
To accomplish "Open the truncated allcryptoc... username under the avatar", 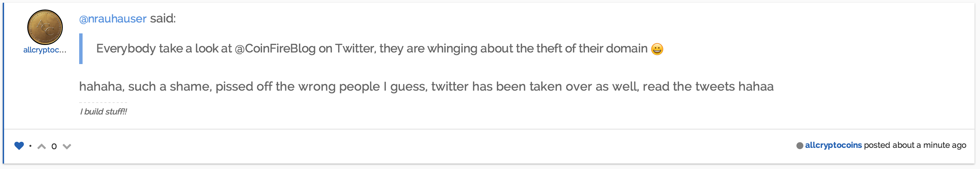I will (x=45, y=50).
